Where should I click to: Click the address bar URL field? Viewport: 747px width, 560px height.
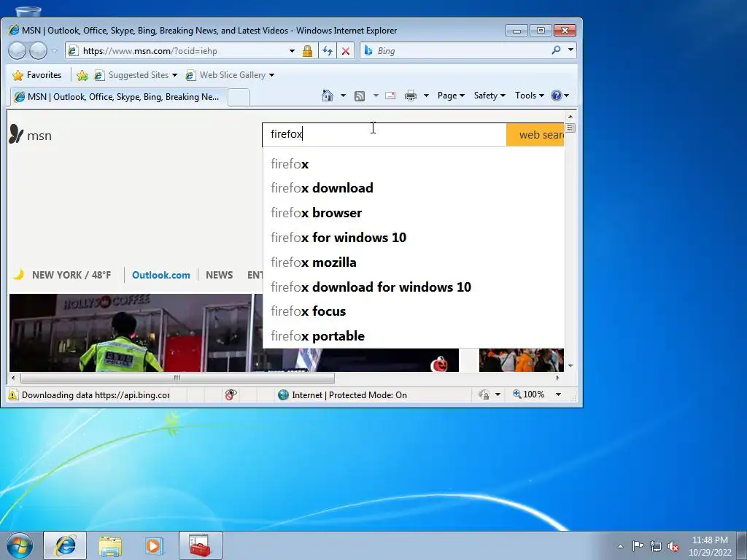click(x=183, y=51)
